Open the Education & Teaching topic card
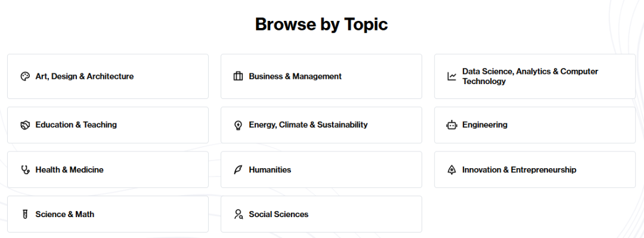The width and height of the screenshot is (644, 238). [x=108, y=125]
